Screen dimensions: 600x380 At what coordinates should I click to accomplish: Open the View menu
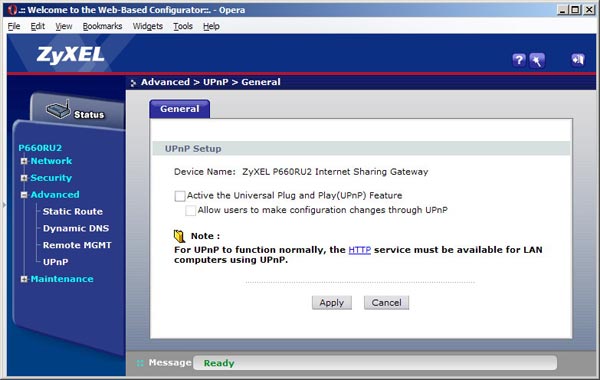tap(64, 26)
